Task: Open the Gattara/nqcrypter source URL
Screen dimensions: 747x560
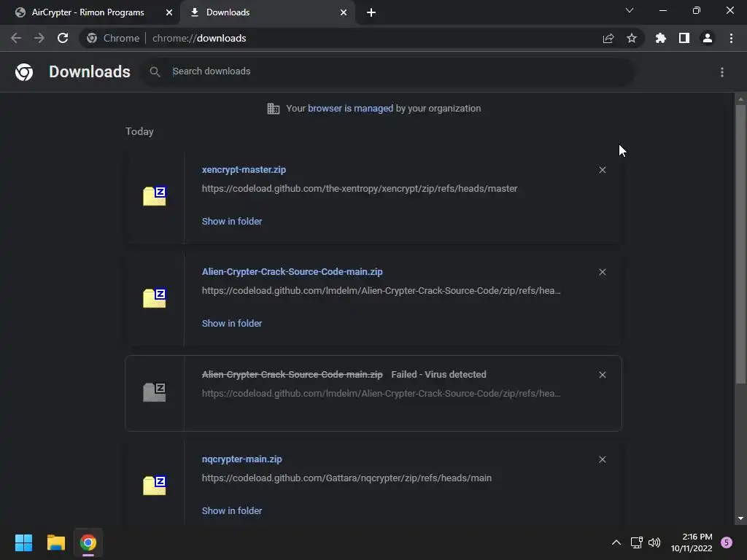Action: [347, 478]
